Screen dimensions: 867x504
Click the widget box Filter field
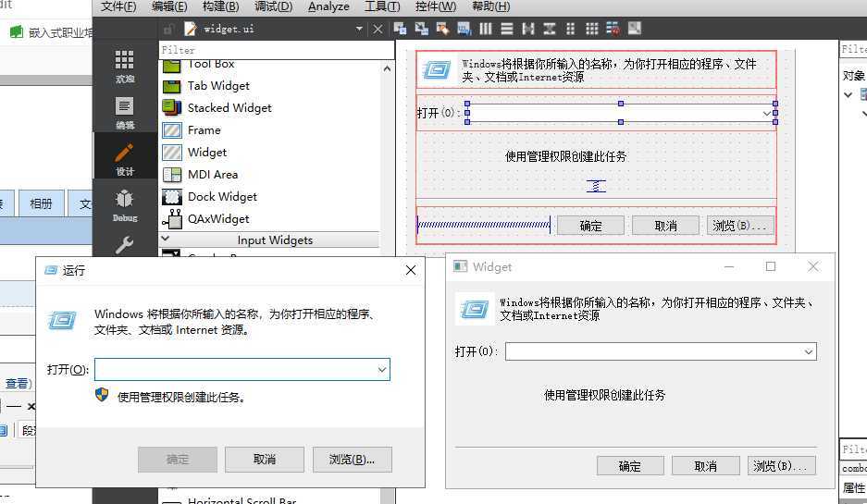(277, 50)
